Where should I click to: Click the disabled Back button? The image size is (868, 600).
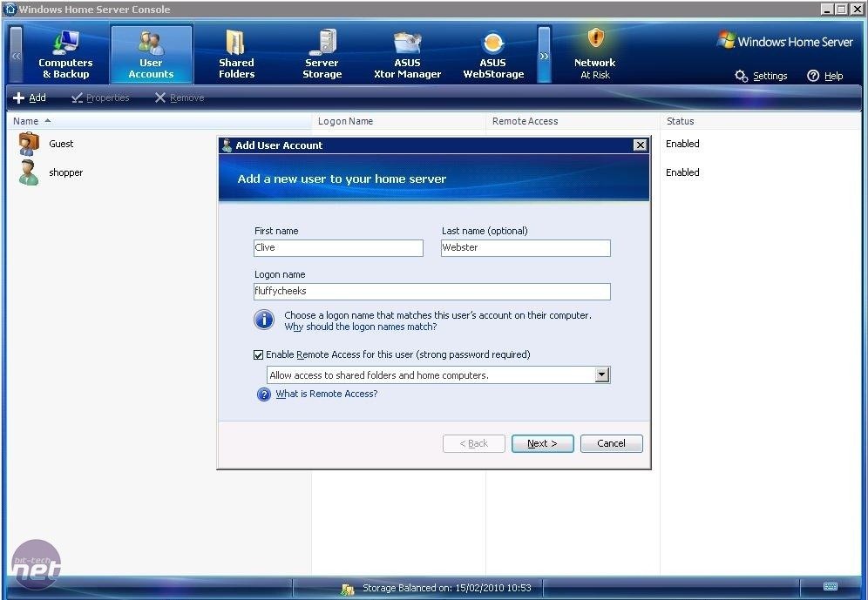[474, 443]
